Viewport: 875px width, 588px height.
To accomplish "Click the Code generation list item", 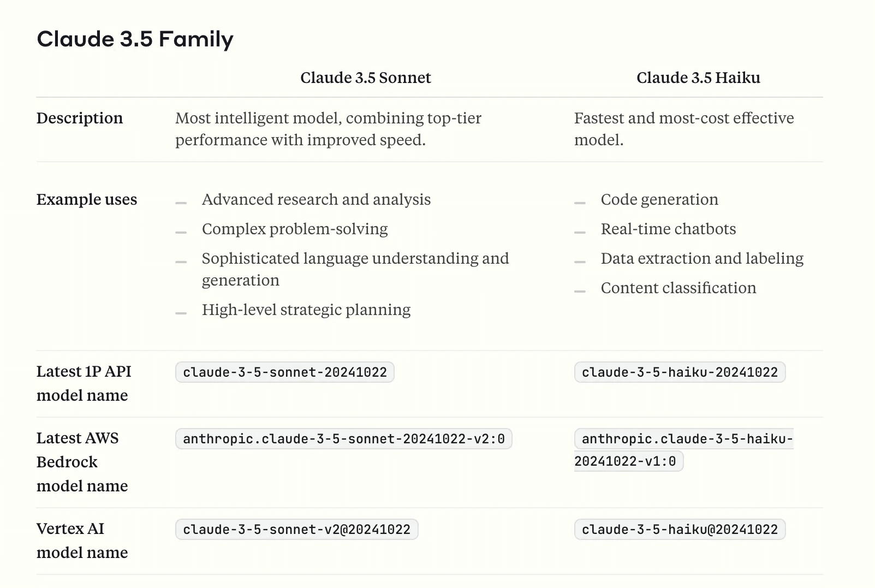I will (x=659, y=199).
